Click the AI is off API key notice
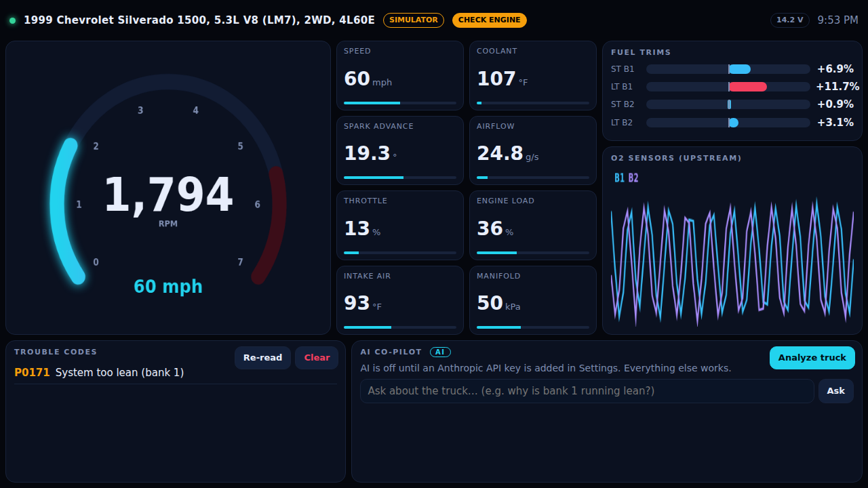Image resolution: width=868 pixels, height=488 pixels. tap(546, 368)
